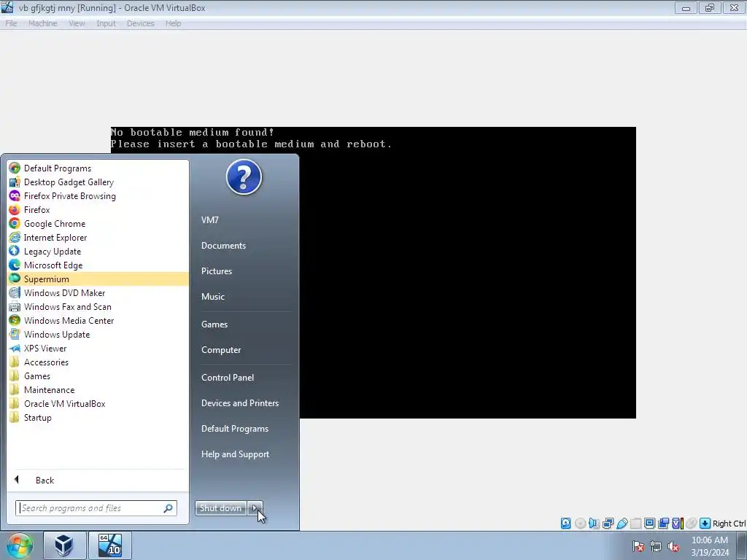The height and width of the screenshot is (560, 747).
Task: Expand the Maintenance folder
Action: (x=98, y=389)
